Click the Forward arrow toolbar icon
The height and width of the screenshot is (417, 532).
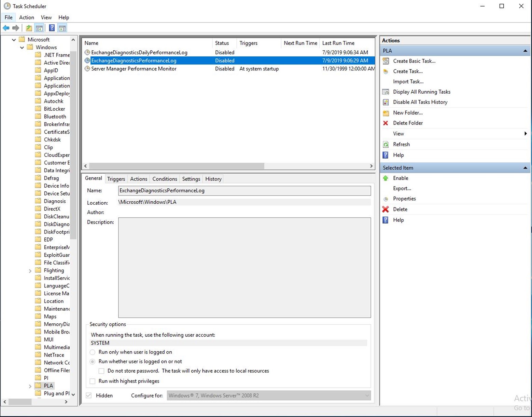(x=16, y=28)
